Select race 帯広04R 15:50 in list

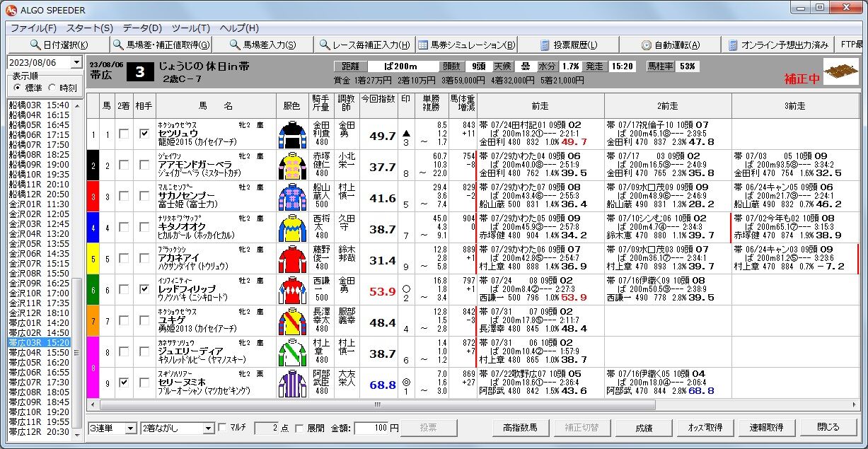click(x=39, y=352)
